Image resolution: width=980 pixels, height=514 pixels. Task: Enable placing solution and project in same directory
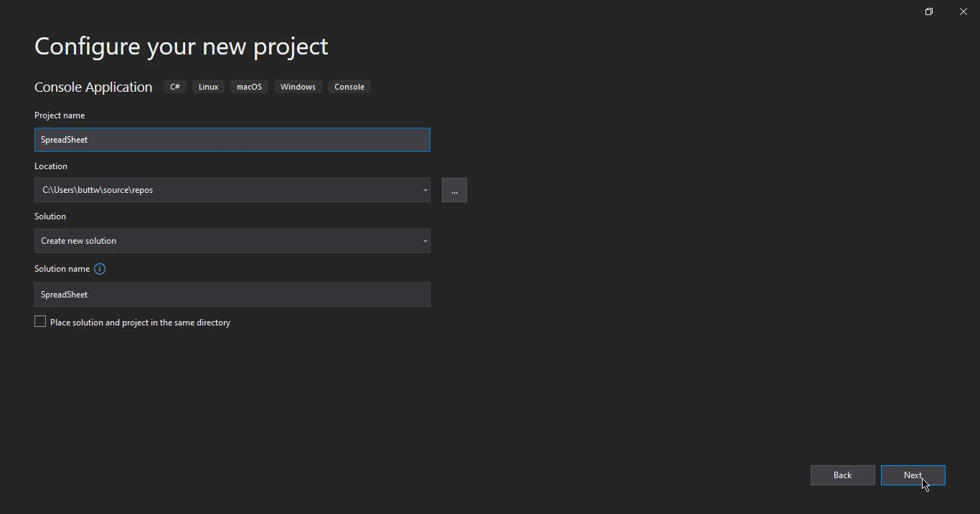40,322
